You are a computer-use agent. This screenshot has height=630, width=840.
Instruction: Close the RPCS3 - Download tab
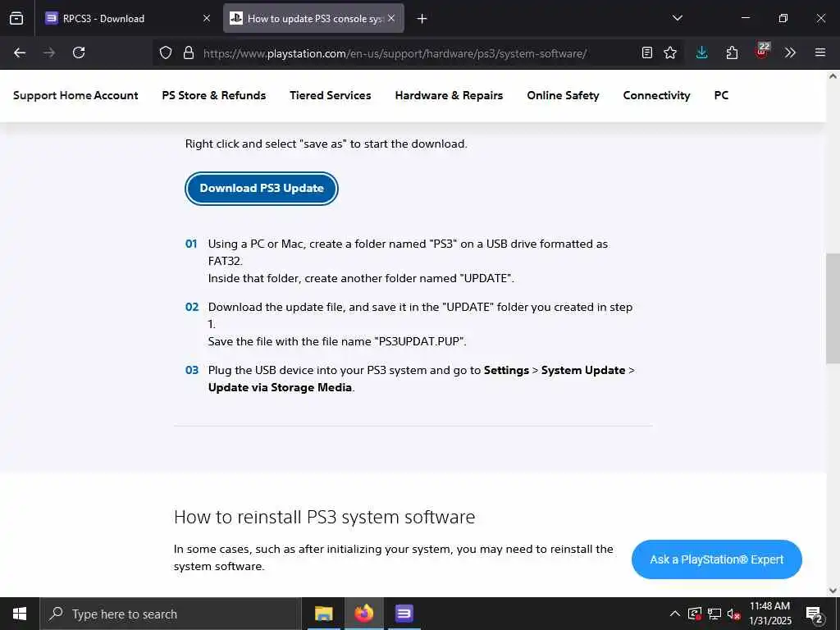[x=207, y=18]
